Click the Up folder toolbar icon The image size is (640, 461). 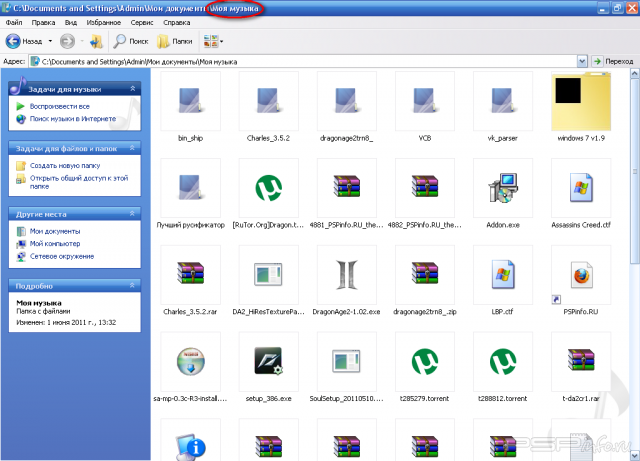(x=97, y=42)
